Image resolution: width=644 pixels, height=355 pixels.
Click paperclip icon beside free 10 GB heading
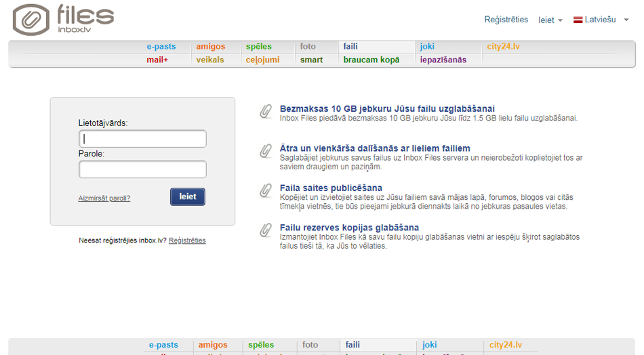(x=266, y=112)
